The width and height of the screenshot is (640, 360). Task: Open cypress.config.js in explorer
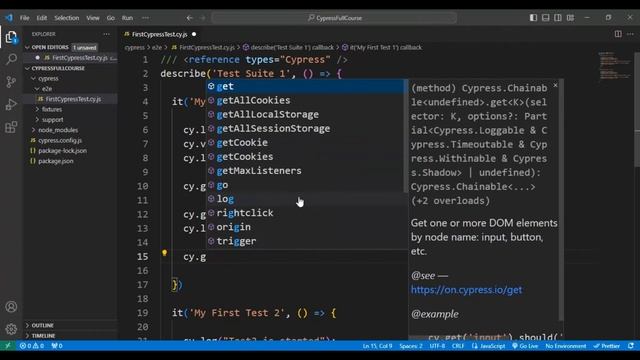(x=60, y=140)
